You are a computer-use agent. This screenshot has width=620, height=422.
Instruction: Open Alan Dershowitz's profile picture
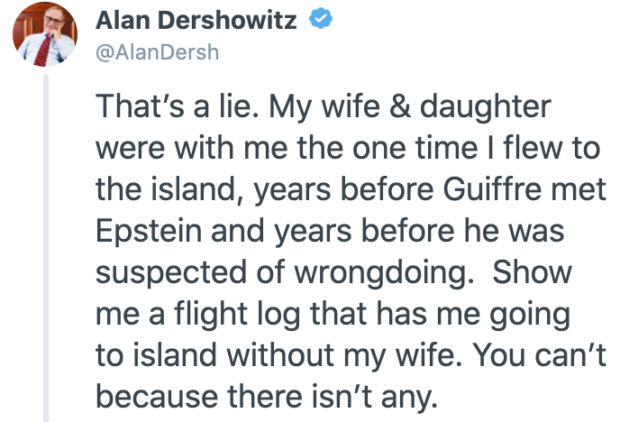click(45, 34)
